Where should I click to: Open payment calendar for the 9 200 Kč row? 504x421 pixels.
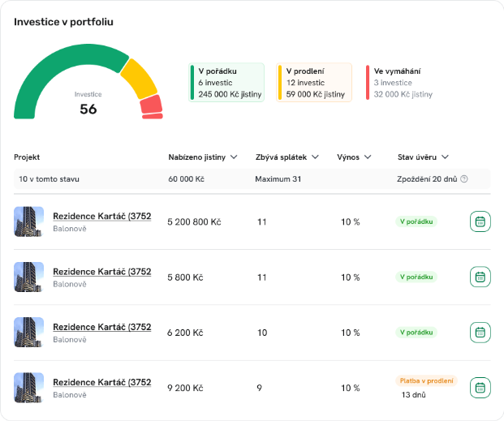point(480,388)
